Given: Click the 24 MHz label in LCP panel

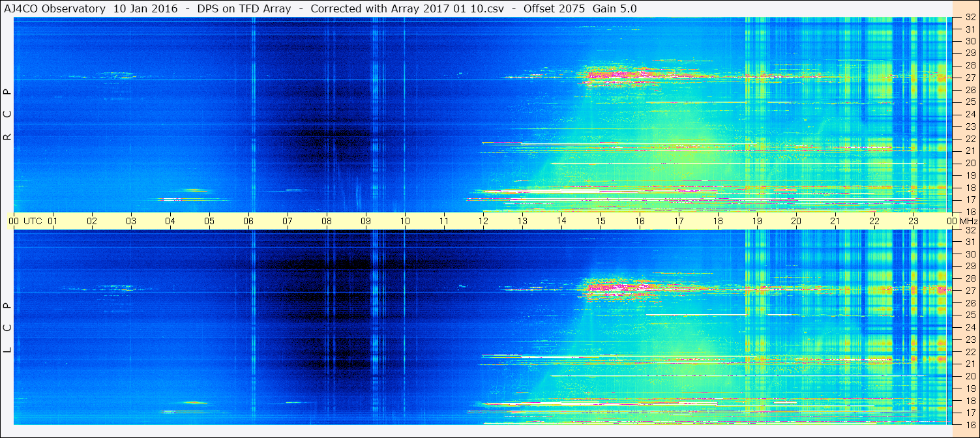Looking at the screenshot, I should [970, 327].
